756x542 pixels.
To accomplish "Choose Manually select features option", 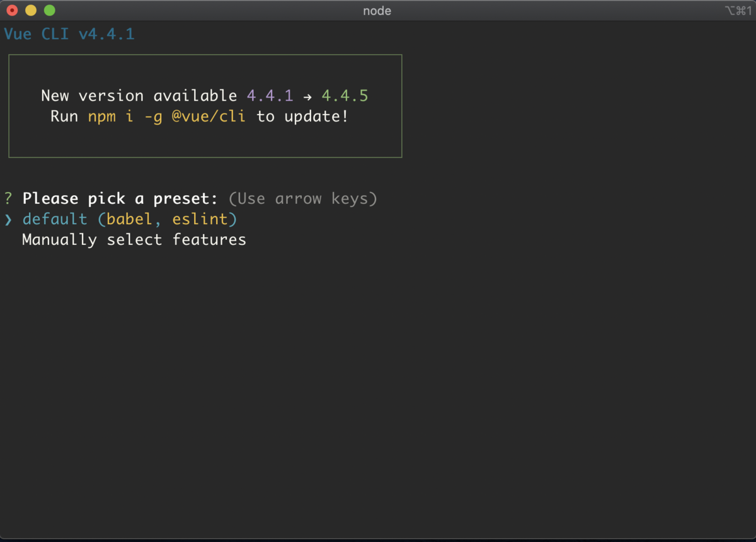I will click(x=134, y=240).
